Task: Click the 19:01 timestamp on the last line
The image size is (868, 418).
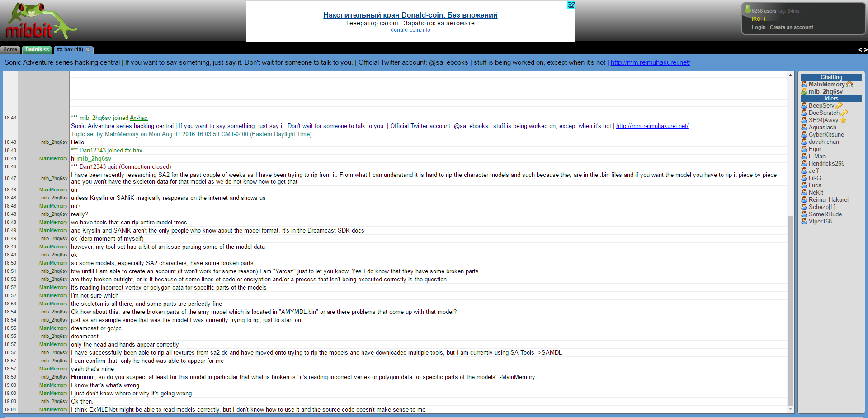Action: click(10, 410)
